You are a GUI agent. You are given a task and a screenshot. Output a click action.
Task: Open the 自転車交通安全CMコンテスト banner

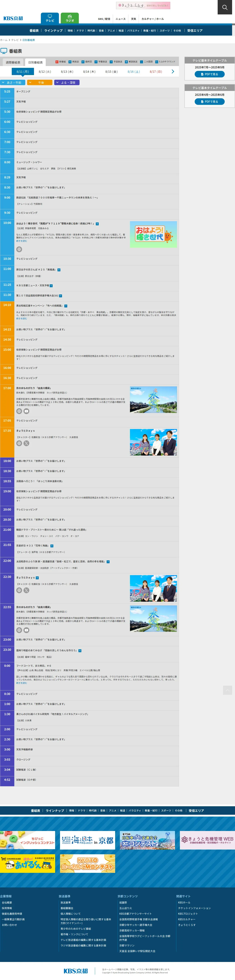pos(148,840)
